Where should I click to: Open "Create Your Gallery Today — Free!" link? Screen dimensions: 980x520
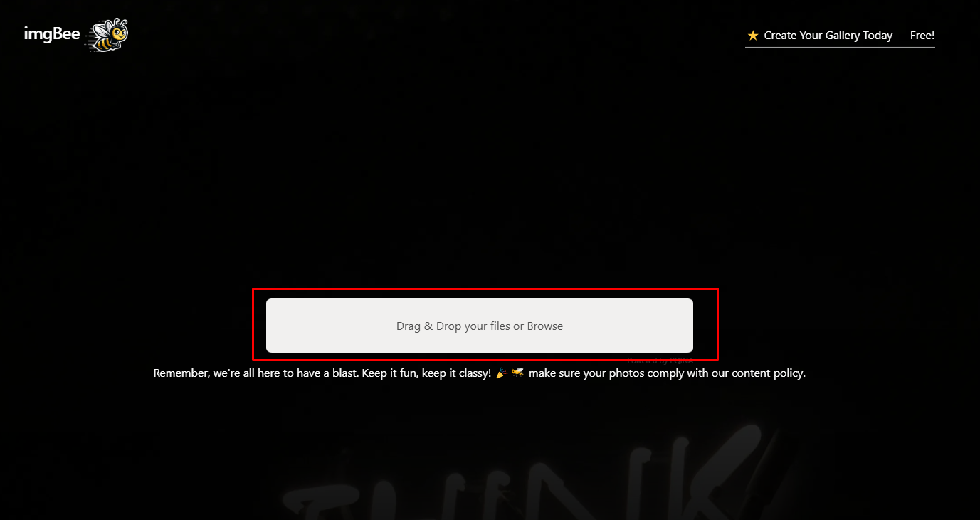pyautogui.click(x=841, y=36)
